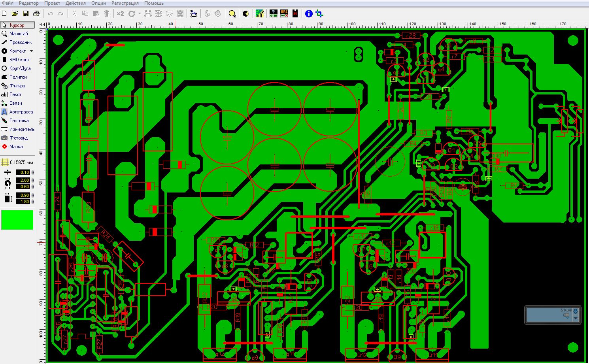The image size is (589, 364).
Task: Cut selection with the scissors icon
Action: click(74, 13)
